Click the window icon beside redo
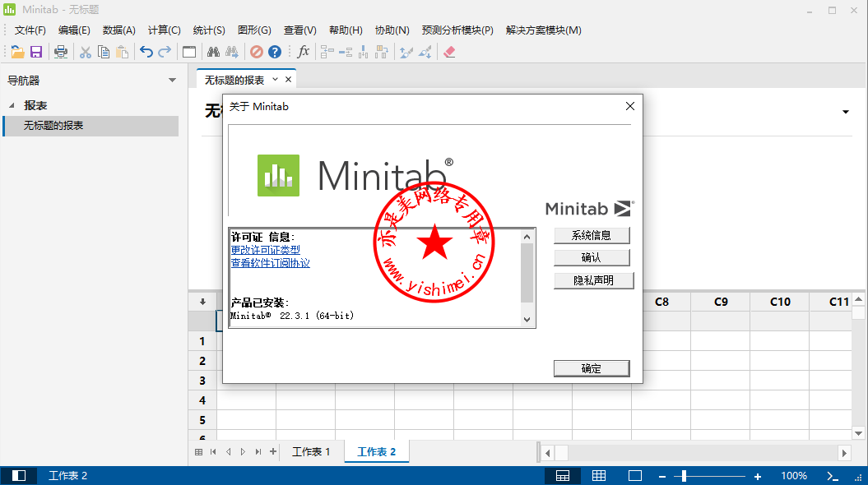The image size is (868, 485). pos(188,52)
